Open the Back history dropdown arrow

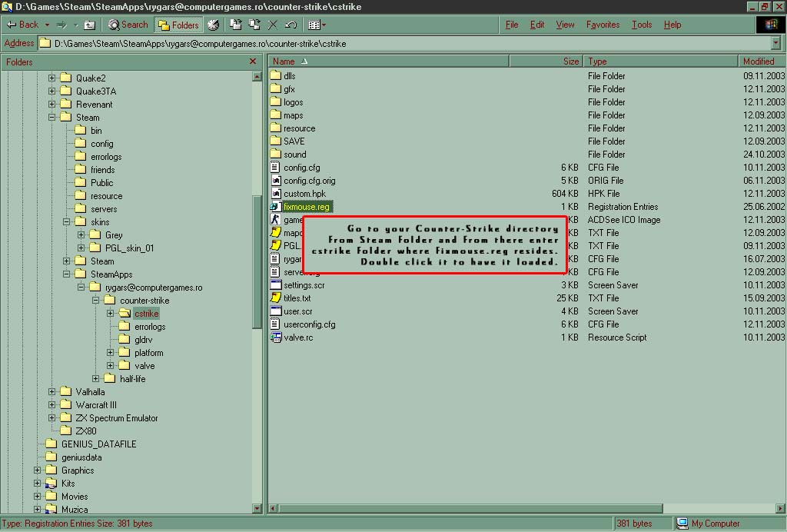tap(47, 25)
